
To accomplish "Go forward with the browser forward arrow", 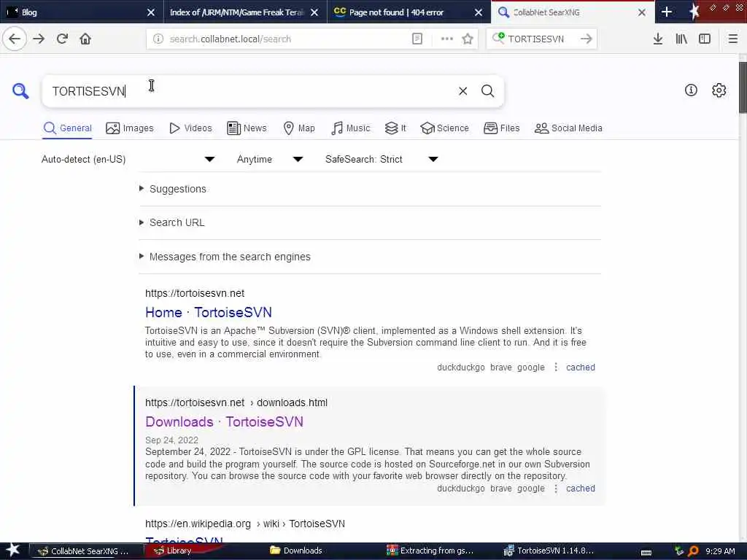I will [x=39, y=39].
